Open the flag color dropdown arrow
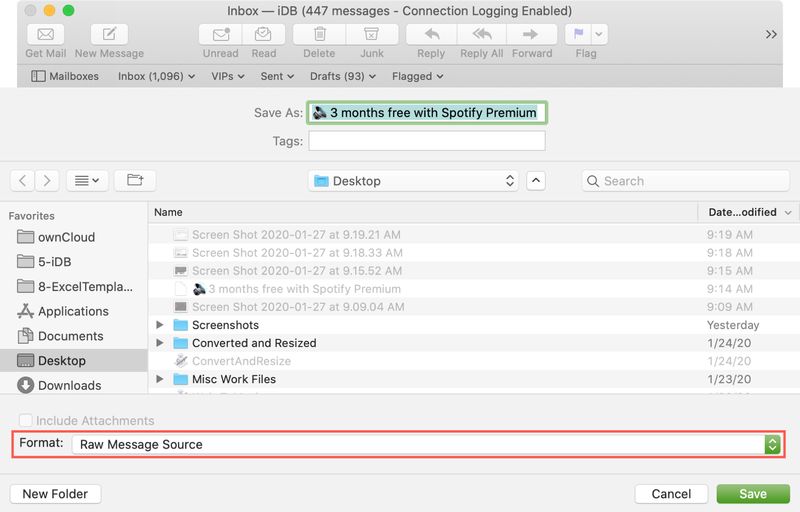 [599, 34]
